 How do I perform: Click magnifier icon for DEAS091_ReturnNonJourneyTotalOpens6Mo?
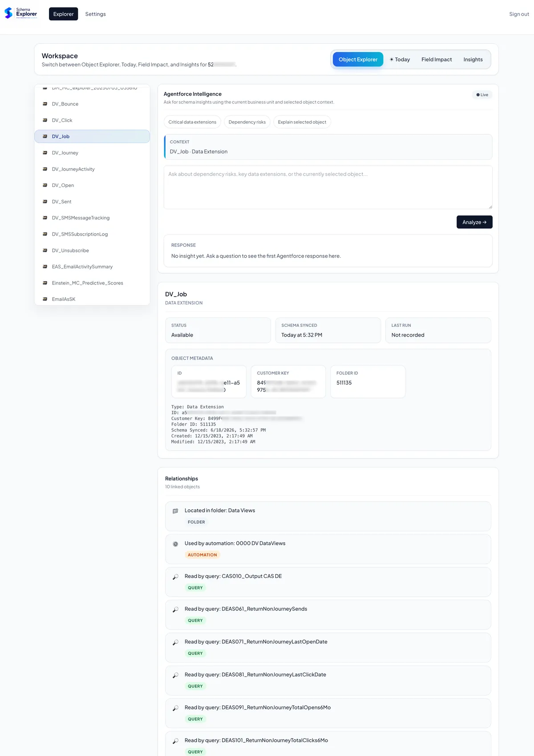(175, 708)
